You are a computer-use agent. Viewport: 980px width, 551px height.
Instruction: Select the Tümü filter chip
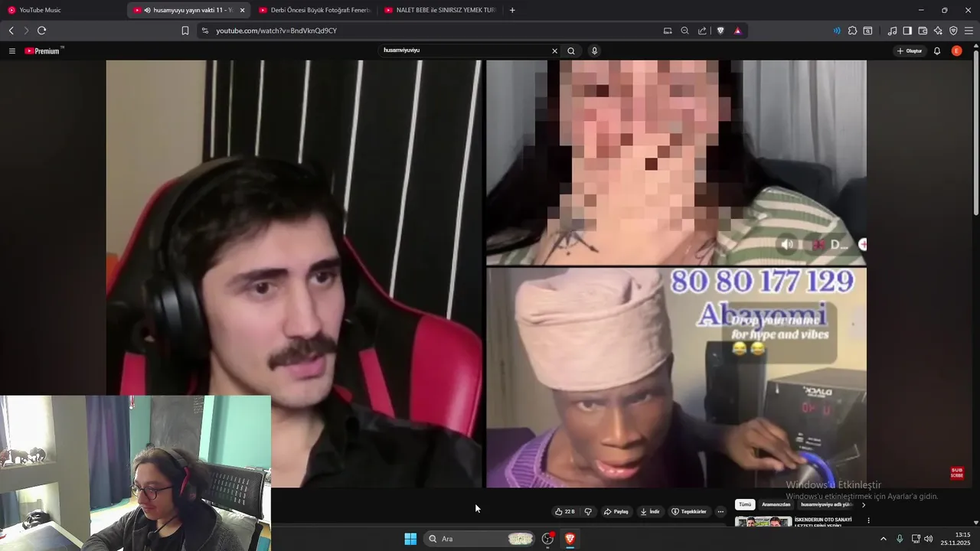(x=745, y=504)
